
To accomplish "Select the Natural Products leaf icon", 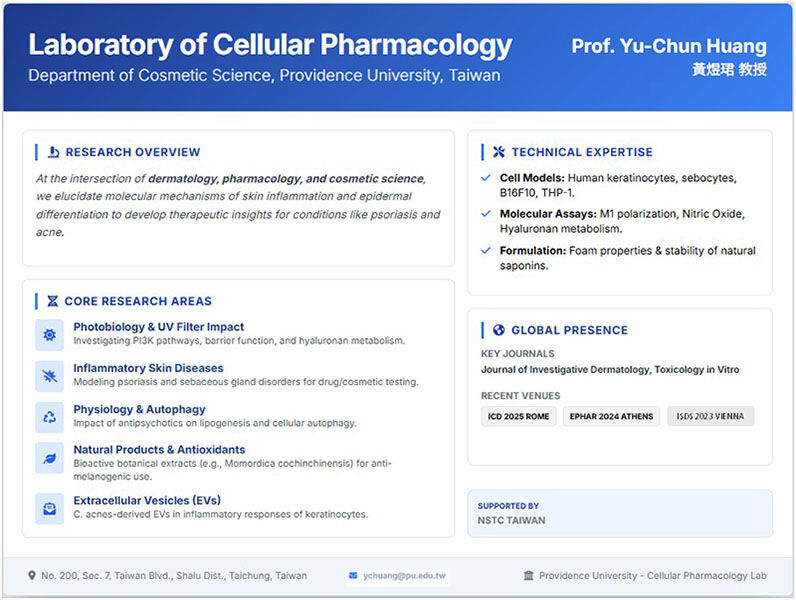I will pos(49,457).
